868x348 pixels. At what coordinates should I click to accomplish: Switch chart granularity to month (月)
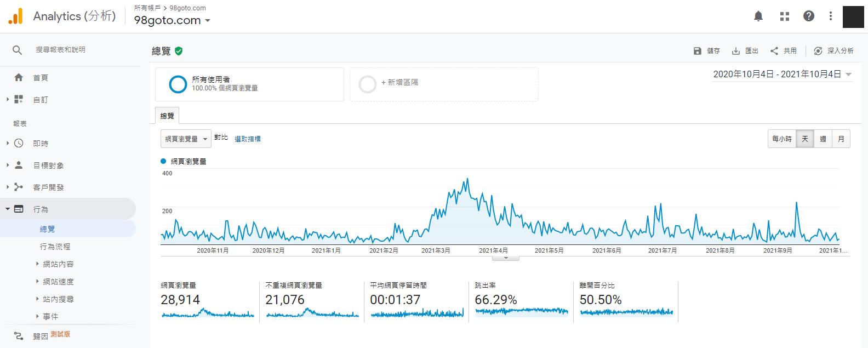(x=841, y=139)
